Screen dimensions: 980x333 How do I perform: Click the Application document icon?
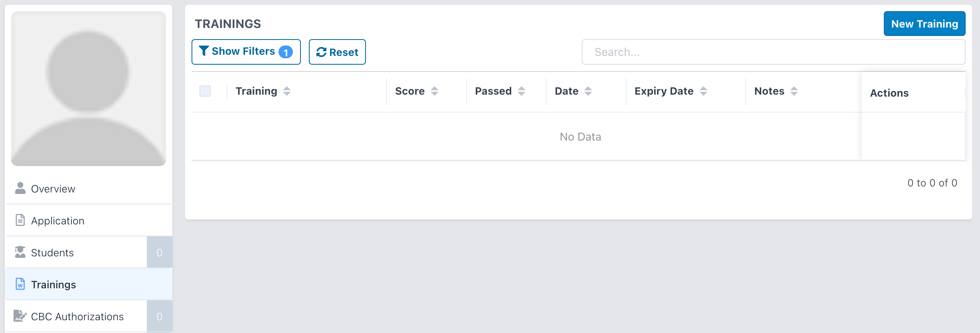coord(20,220)
